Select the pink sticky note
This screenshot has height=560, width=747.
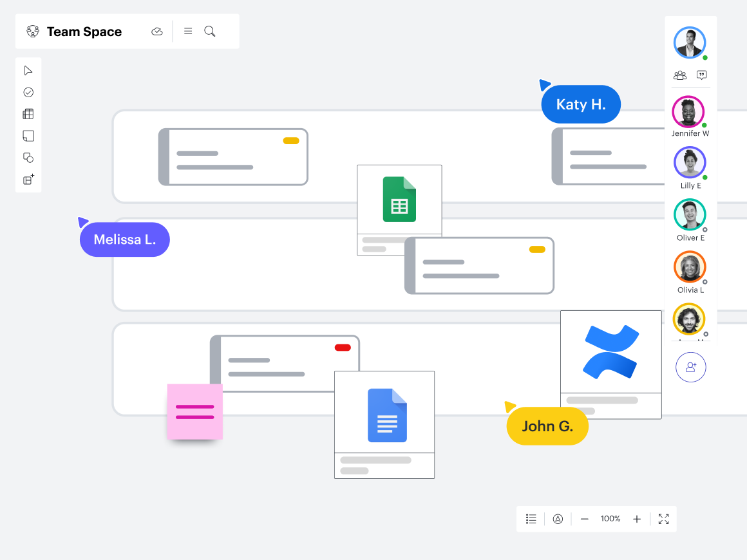pyautogui.click(x=194, y=412)
